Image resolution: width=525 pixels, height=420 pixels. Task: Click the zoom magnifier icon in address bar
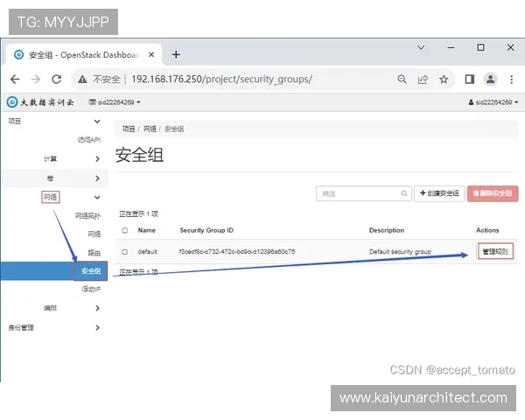(402, 80)
